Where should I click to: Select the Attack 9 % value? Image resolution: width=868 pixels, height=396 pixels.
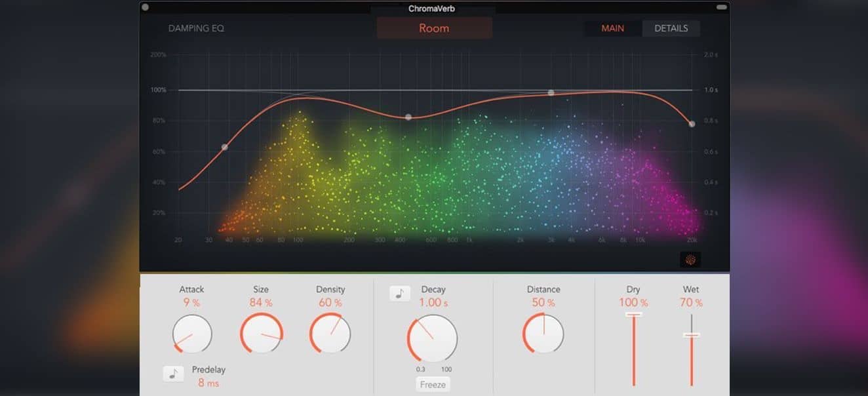coord(191,303)
